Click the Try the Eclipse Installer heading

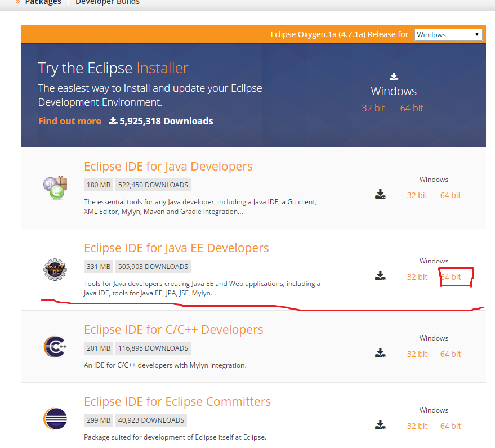113,68
